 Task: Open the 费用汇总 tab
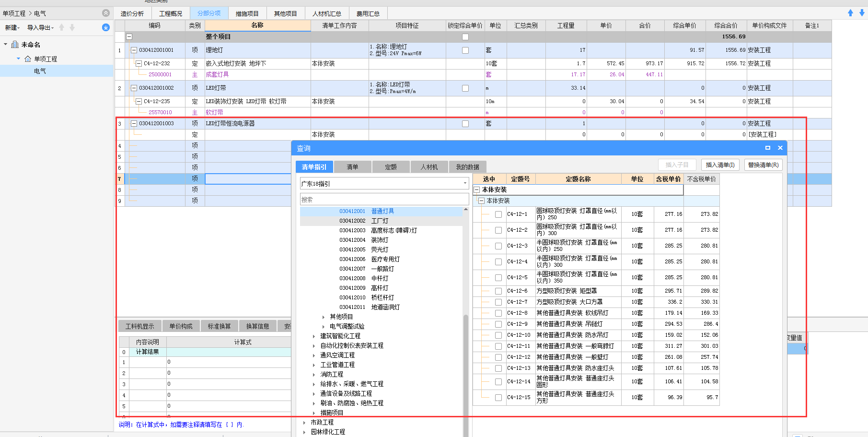tap(368, 13)
